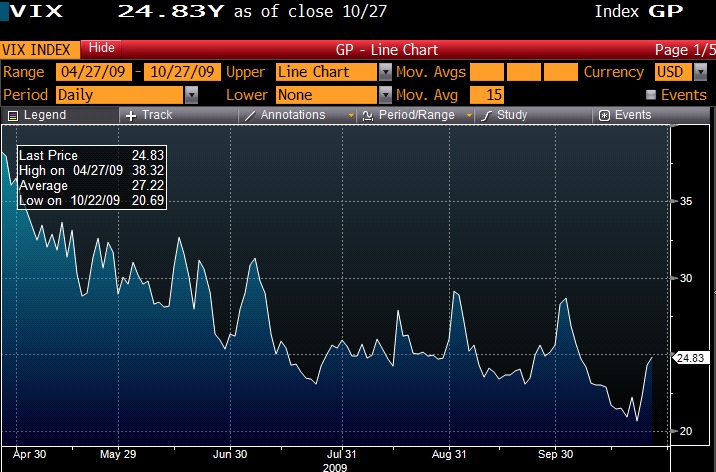
Task: Click the first Mov. Avgs color box
Action: click(x=487, y=72)
